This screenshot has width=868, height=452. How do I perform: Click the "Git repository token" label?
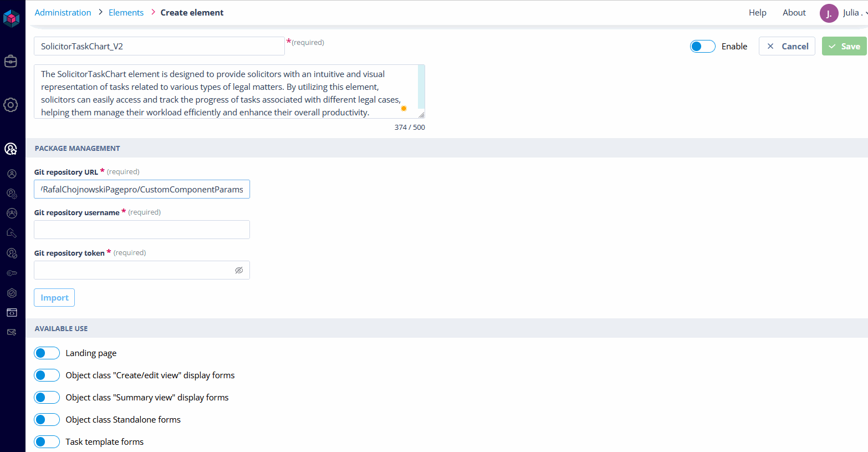coord(69,253)
